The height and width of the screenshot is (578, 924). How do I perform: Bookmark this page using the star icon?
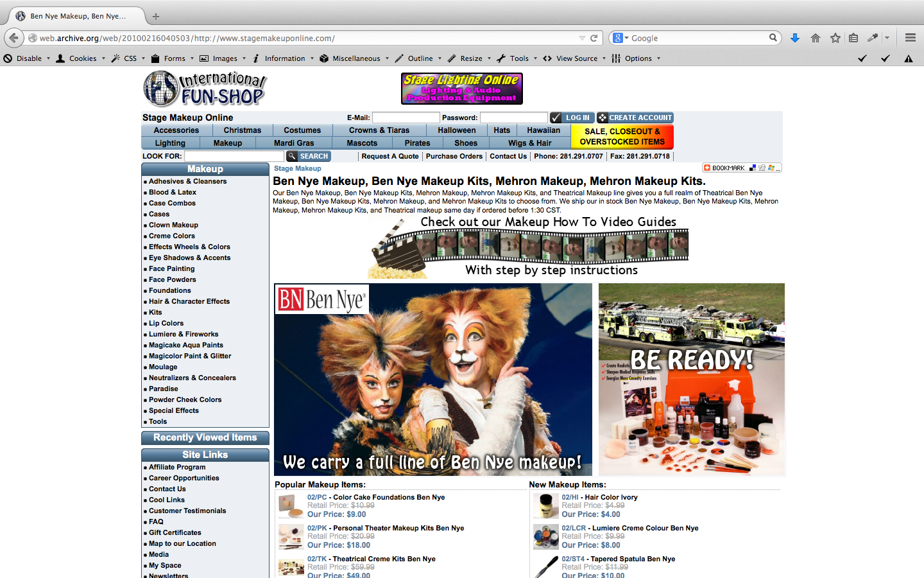tap(835, 38)
